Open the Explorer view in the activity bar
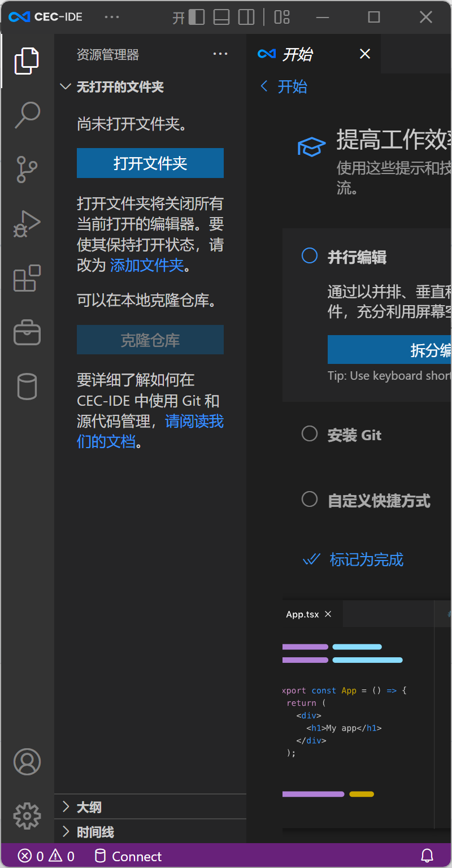452x868 pixels. coord(27,61)
